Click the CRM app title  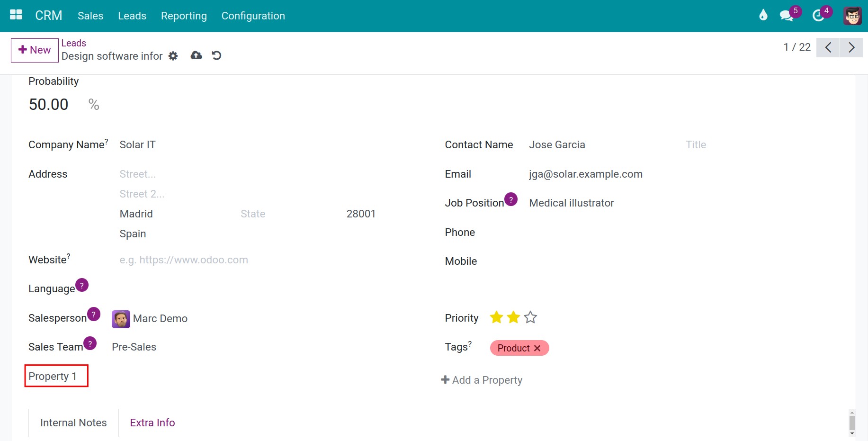tap(49, 16)
